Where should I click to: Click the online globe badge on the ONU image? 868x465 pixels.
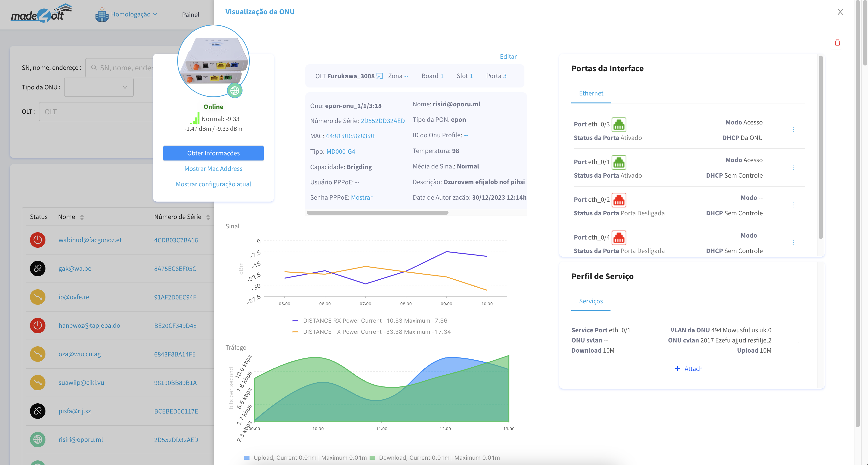235,91
